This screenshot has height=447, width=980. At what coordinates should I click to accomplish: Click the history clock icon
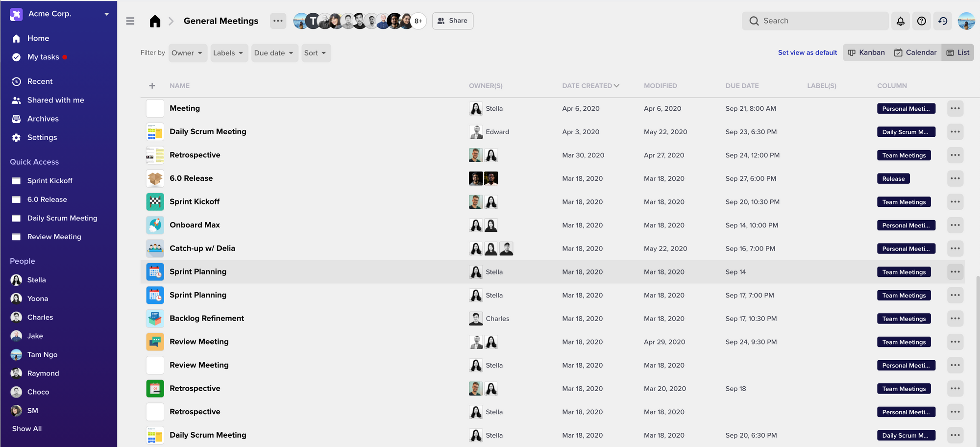[943, 21]
